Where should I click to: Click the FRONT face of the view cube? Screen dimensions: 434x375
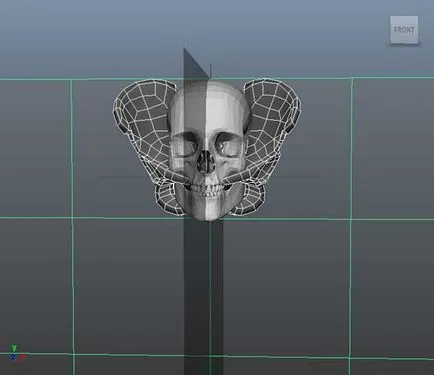coord(404,30)
